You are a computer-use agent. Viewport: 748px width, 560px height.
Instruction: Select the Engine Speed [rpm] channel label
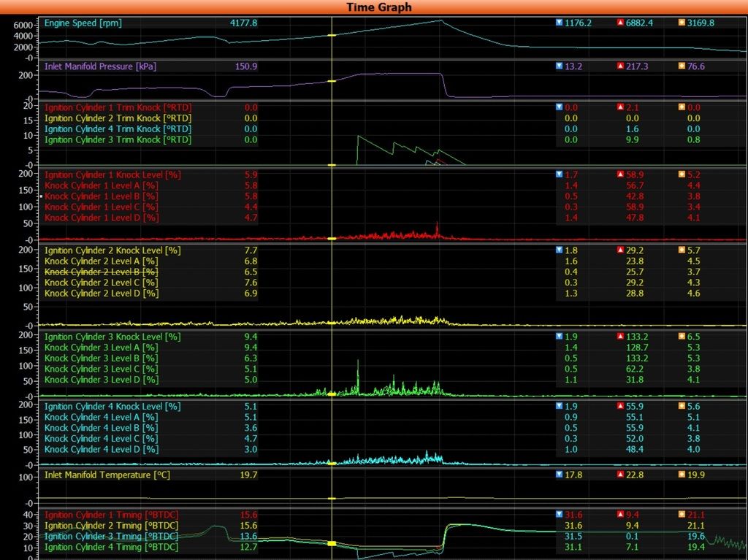pos(83,23)
